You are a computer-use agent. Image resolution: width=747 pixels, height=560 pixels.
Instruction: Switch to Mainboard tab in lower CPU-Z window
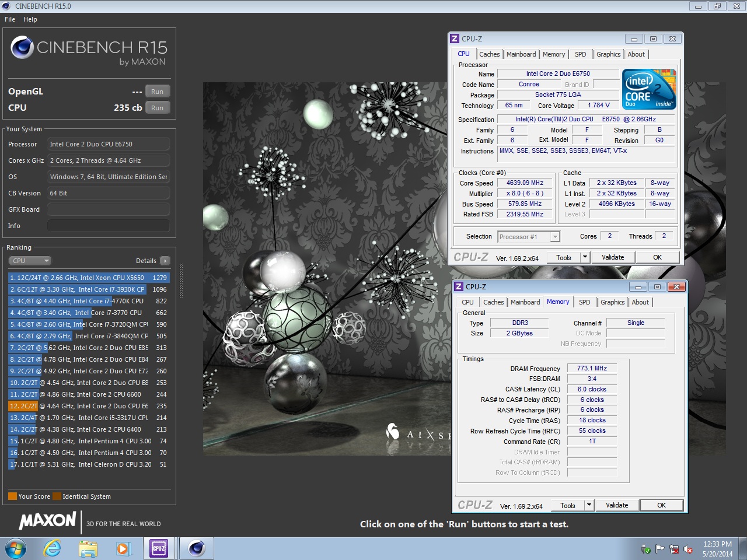[x=525, y=302]
